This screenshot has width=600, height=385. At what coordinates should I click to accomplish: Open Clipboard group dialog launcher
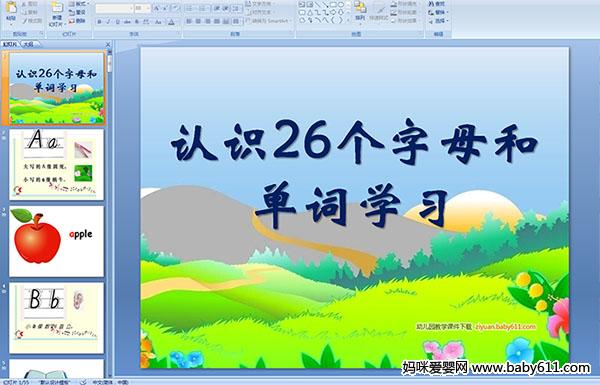click(41, 33)
